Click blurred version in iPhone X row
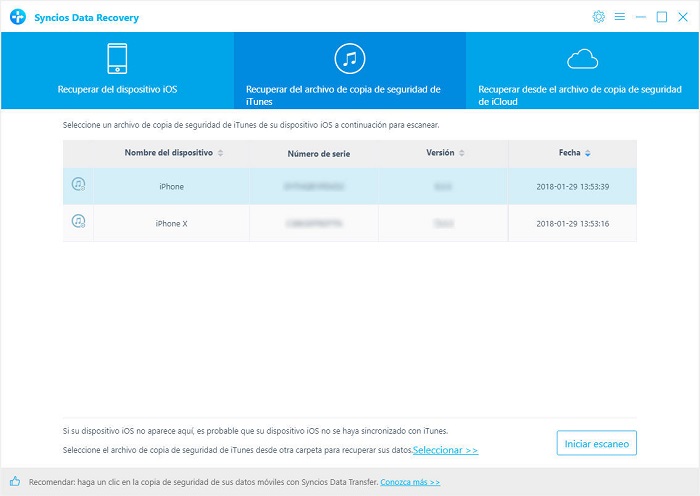The width and height of the screenshot is (700, 496). (x=443, y=224)
